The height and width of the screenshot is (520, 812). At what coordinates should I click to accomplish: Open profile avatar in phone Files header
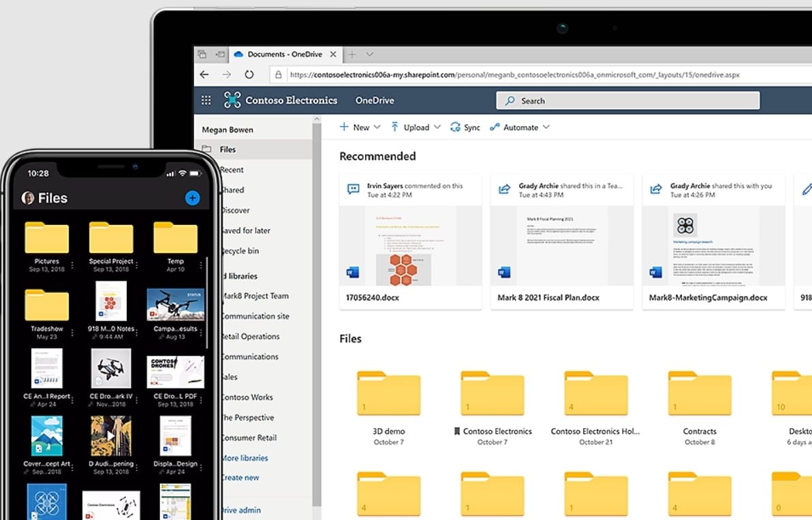pos(28,198)
